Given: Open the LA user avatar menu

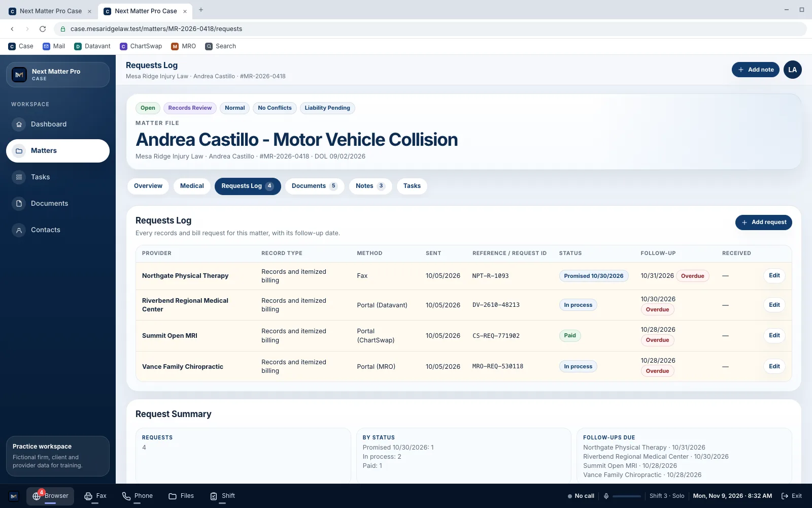Looking at the screenshot, I should click(792, 70).
